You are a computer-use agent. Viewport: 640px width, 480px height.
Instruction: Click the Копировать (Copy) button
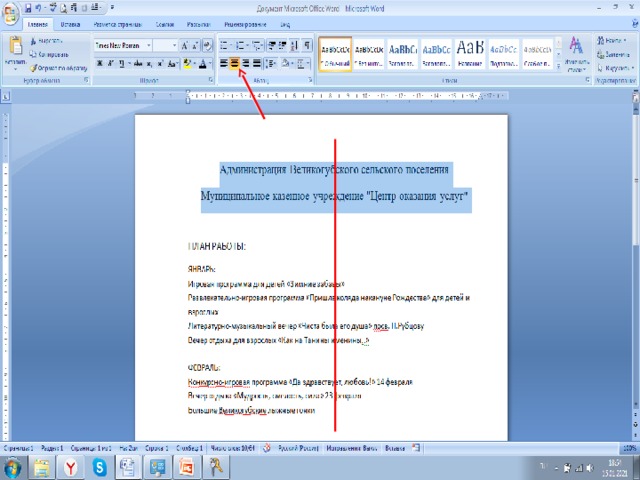[50, 54]
